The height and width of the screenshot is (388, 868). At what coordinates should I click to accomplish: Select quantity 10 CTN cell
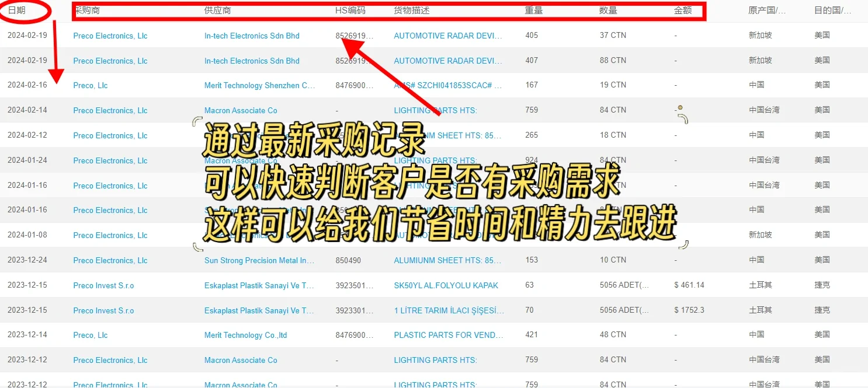coord(613,260)
